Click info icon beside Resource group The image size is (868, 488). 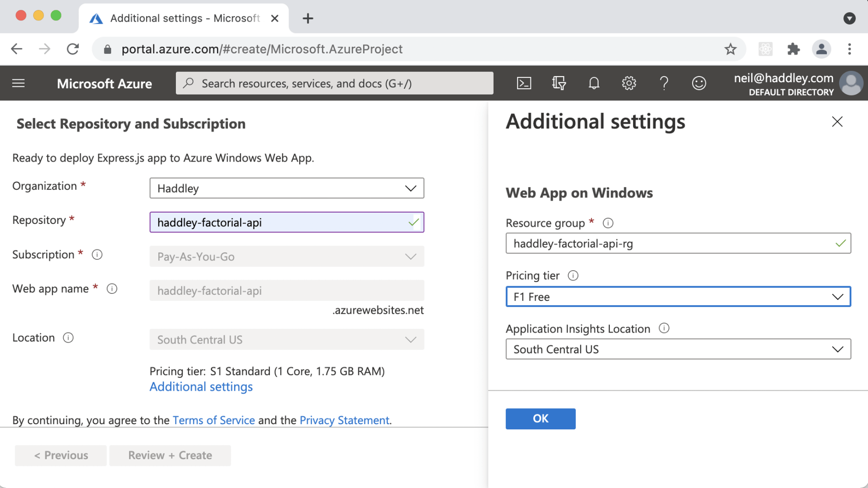(608, 223)
